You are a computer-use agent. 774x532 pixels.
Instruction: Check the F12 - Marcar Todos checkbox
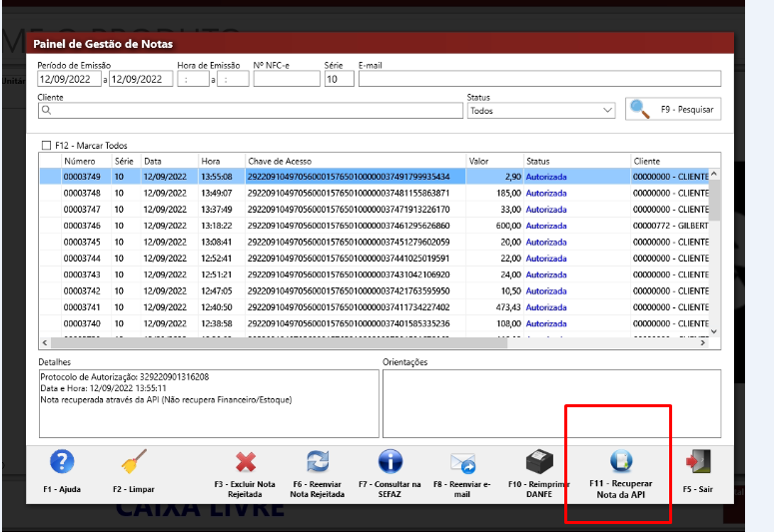click(46, 145)
